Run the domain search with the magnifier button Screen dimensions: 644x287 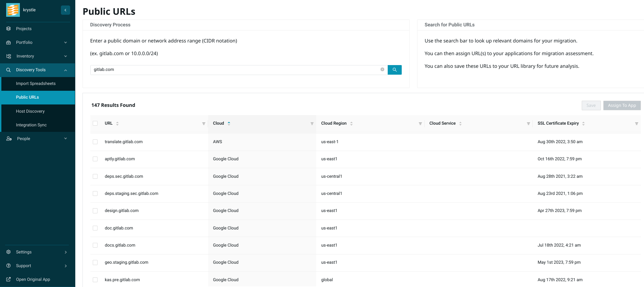coord(395,70)
